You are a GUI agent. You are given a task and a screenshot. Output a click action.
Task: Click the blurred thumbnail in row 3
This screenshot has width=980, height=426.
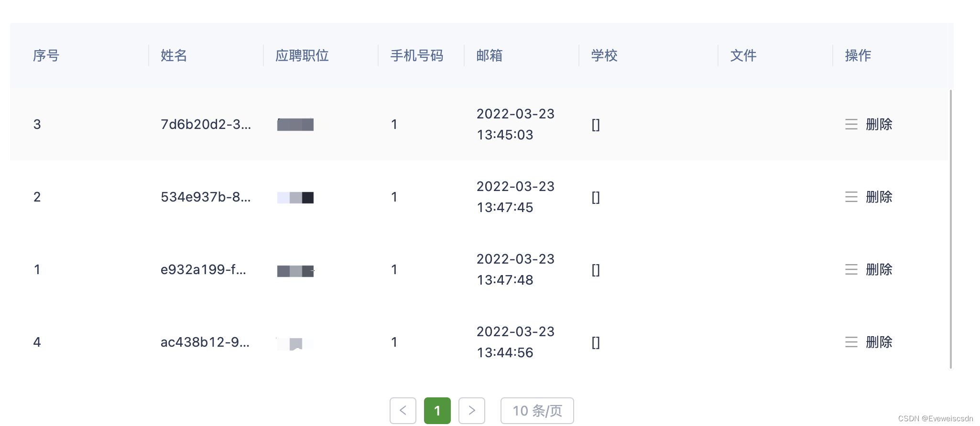click(295, 125)
